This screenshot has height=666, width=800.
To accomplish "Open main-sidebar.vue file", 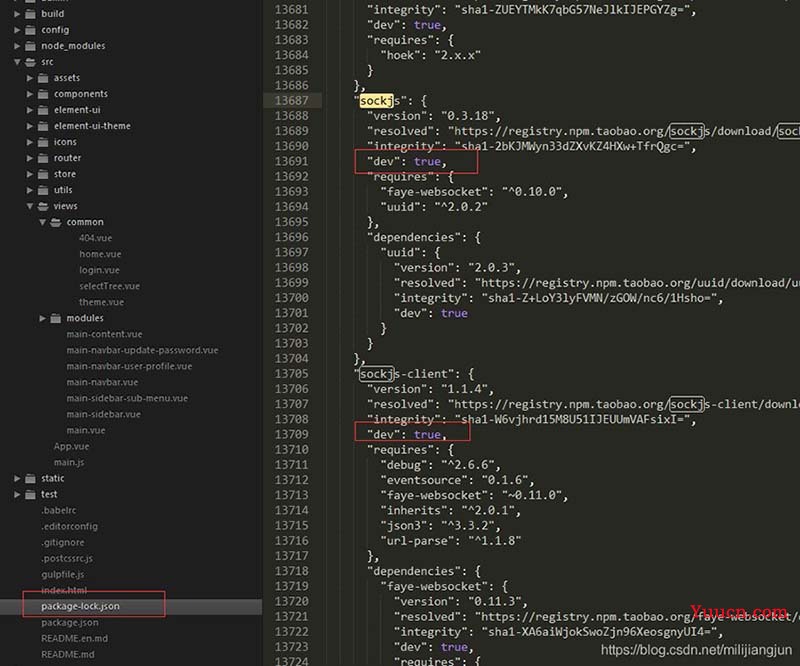I will point(104,414).
